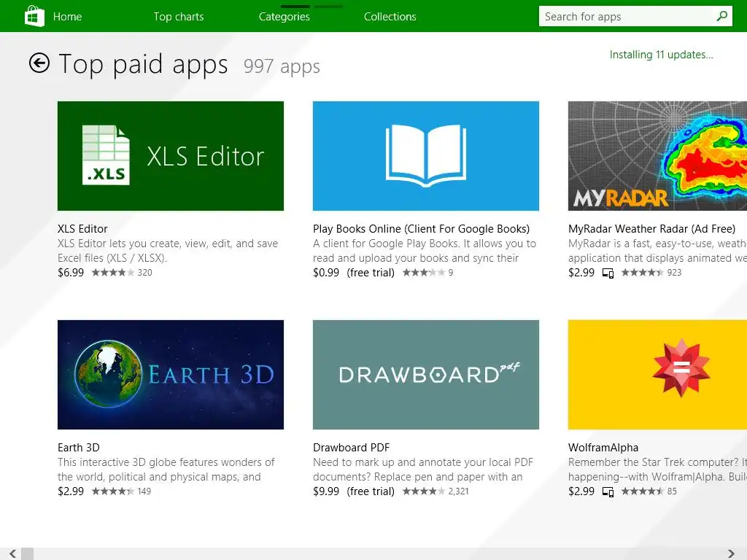Click the free trial label on Drawboard PDF
This screenshot has height=560, width=747.
point(371,491)
